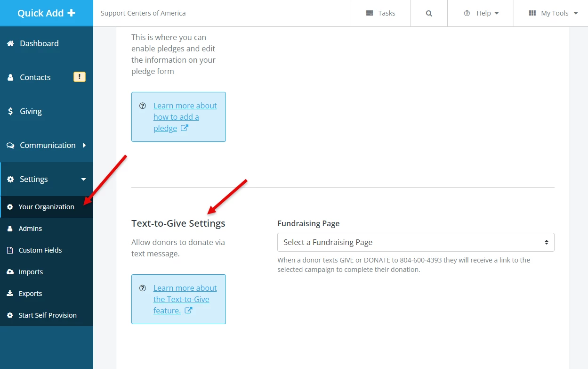
Task: Open the Help dropdown menu
Action: 481,13
